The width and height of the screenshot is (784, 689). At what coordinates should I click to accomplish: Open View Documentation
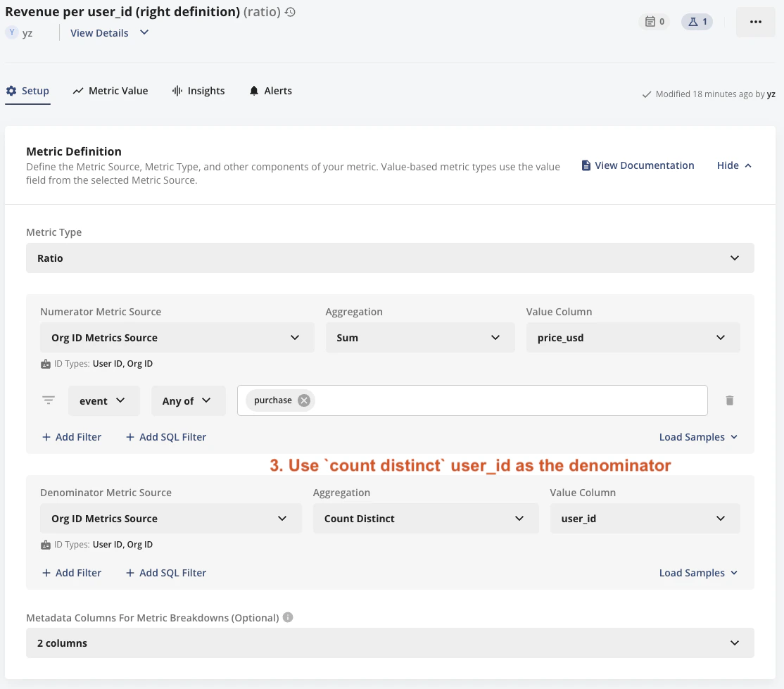[x=638, y=165]
